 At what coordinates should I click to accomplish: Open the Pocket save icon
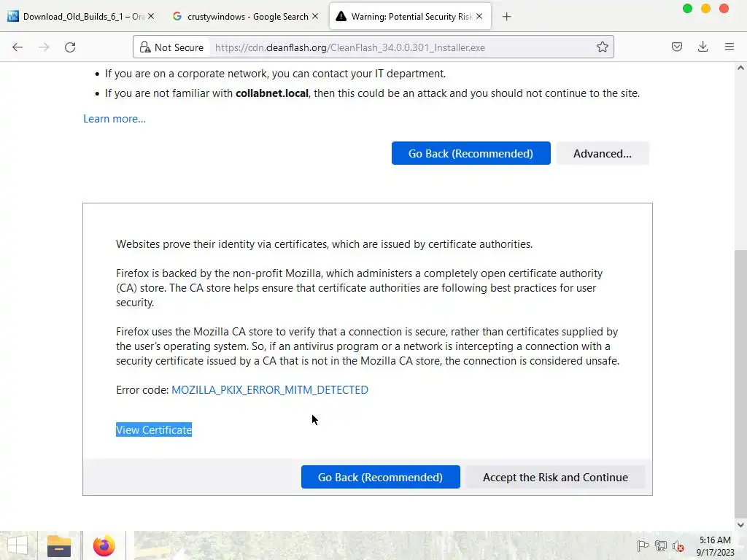pos(676,47)
